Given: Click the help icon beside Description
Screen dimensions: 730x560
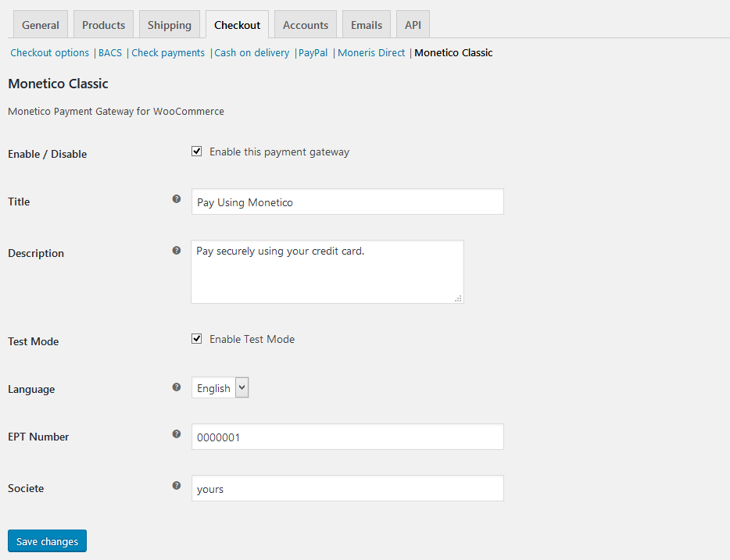Looking at the screenshot, I should coord(177,251).
